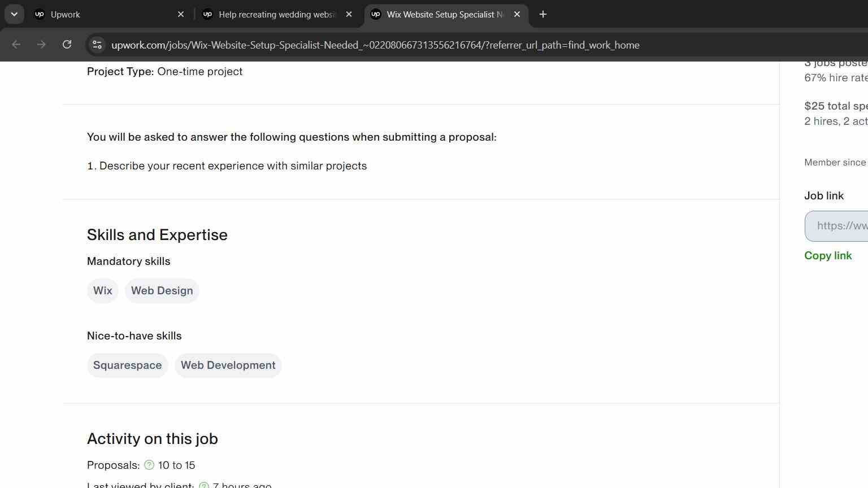Close the Wix Website Setup Specialist tab
Screen dimensions: 868x488
[517, 14]
